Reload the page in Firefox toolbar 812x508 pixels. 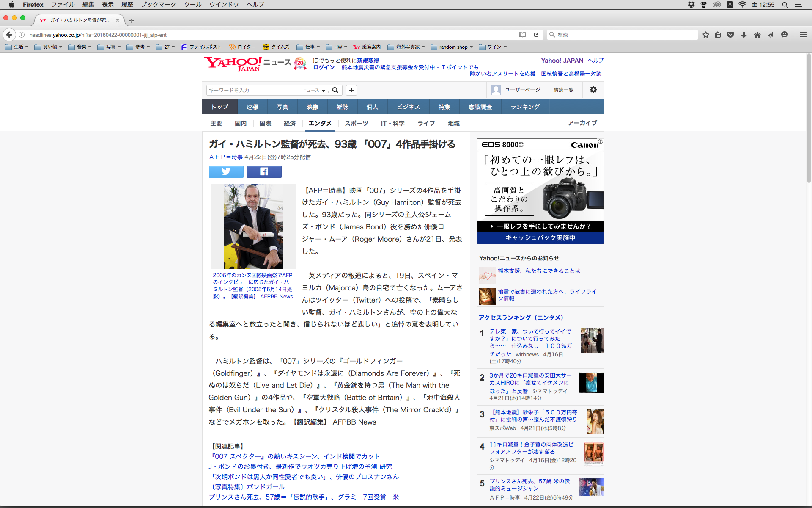point(536,35)
